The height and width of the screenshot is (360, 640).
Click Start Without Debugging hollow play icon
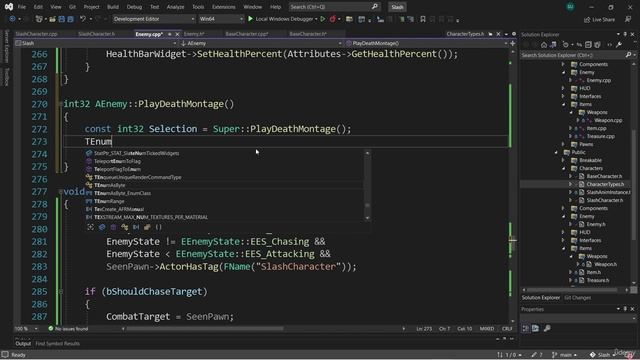pyautogui.click(x=322, y=19)
